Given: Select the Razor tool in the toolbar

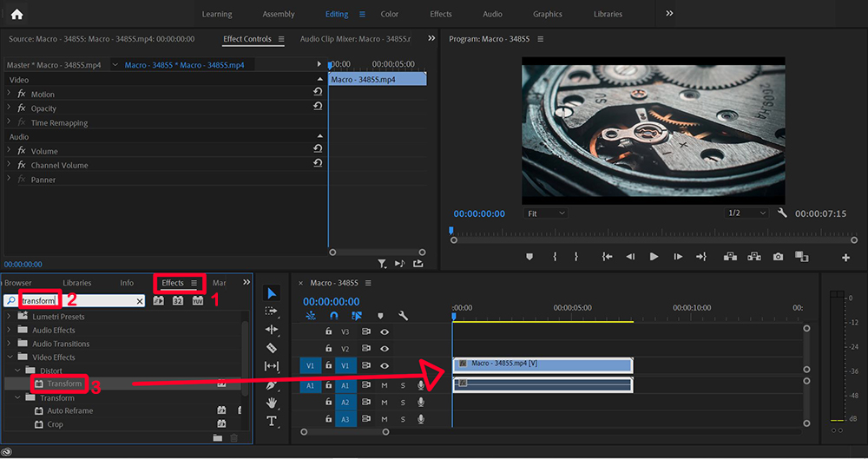Looking at the screenshot, I should coord(272,348).
